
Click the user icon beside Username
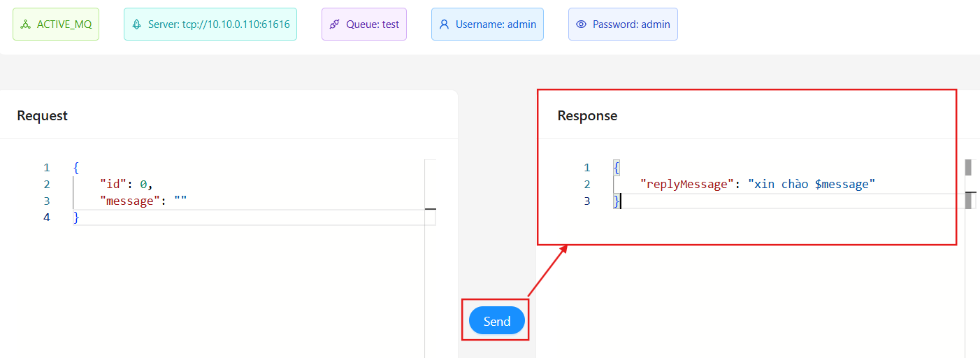coord(444,24)
